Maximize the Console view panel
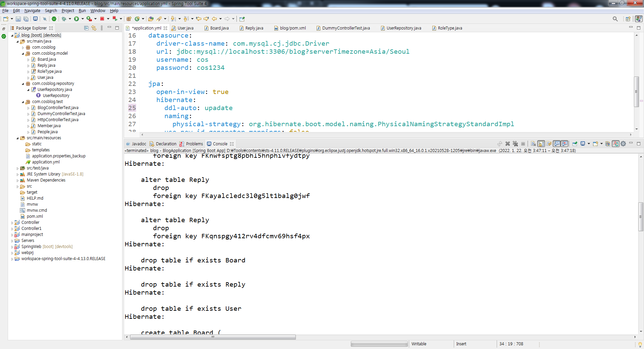The image size is (644, 349). tap(639, 144)
